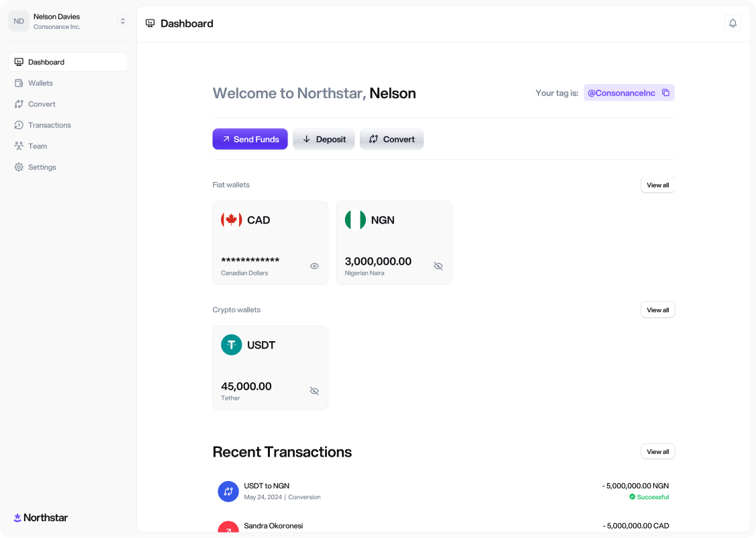The height and width of the screenshot is (538, 756).
Task: Open Transactions in the sidebar
Action: (x=49, y=126)
